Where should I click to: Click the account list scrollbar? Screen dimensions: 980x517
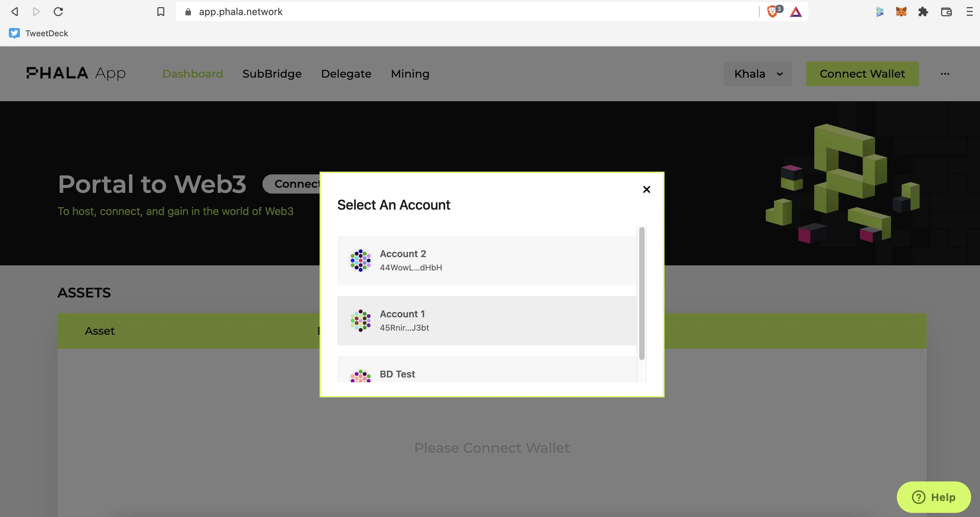(641, 293)
